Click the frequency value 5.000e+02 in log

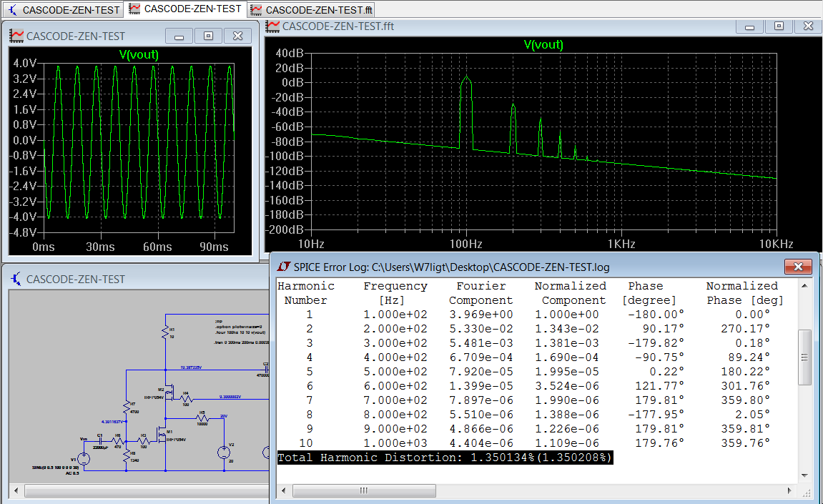395,372
